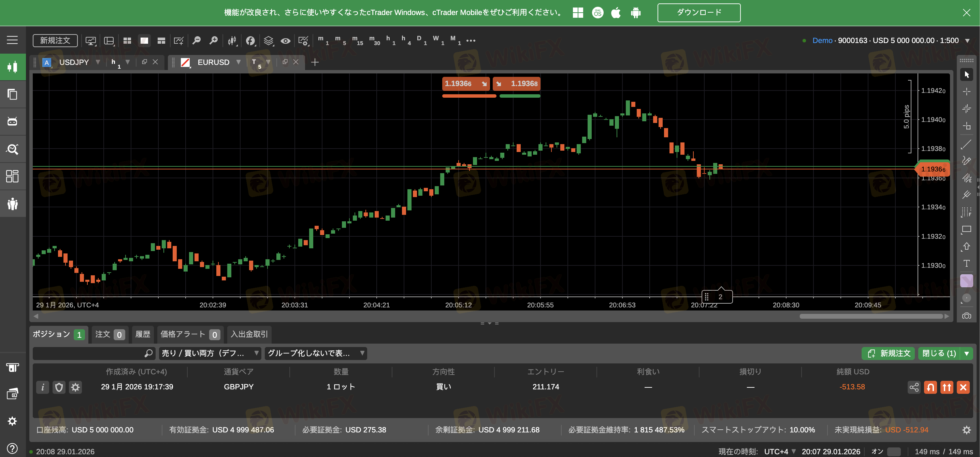Image resolution: width=980 pixels, height=457 pixels.
Task: Expand the Demo account selector dropdown
Action: [967, 40]
